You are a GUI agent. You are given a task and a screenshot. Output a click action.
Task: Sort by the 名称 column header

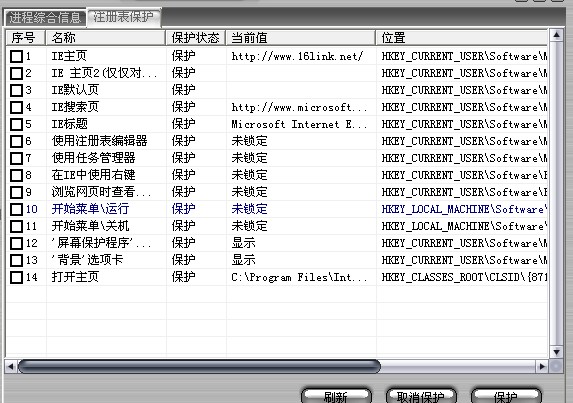click(x=106, y=38)
